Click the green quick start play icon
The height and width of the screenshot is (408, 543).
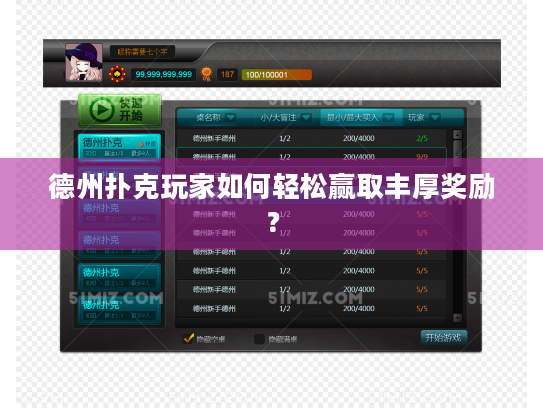(x=101, y=110)
